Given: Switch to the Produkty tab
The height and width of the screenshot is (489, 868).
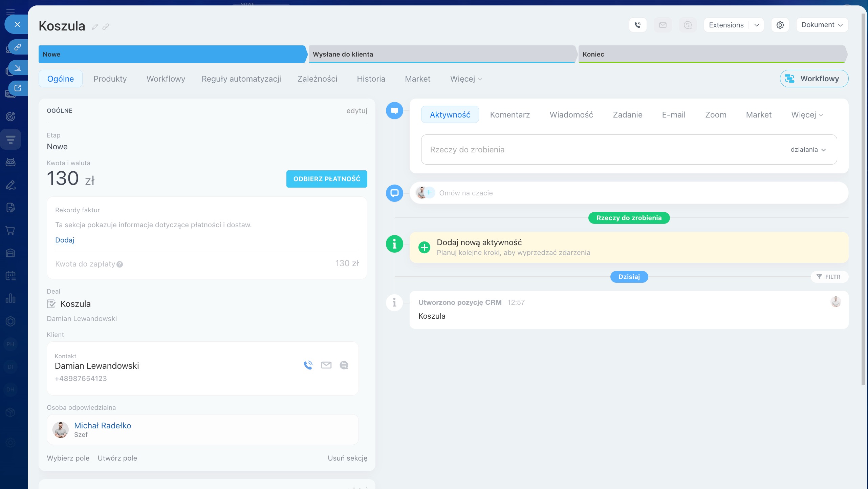Looking at the screenshot, I should 110,79.
